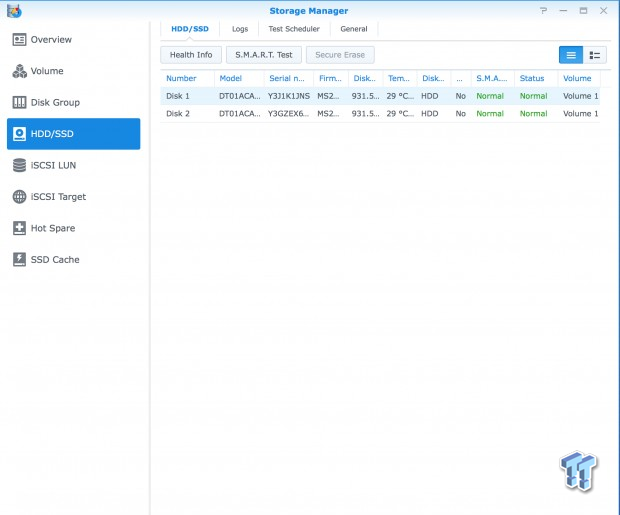This screenshot has width=620, height=515.
Task: Click serial number Y3GZEX6...
Action: 288,114
